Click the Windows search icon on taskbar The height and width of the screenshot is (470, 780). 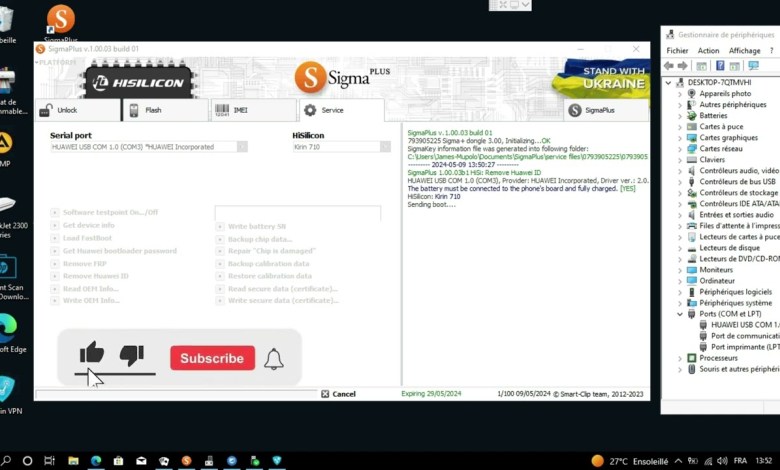(27, 461)
